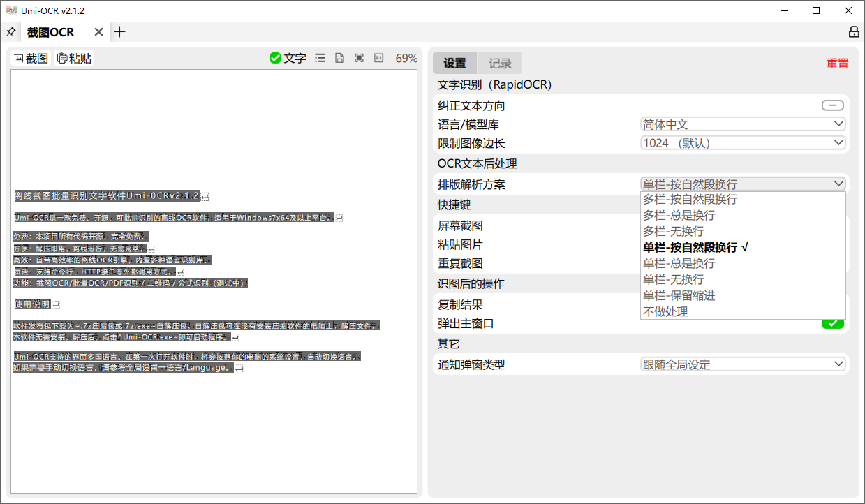865x504 pixels.
Task: Click the lock icon at top right
Action: [x=853, y=32]
